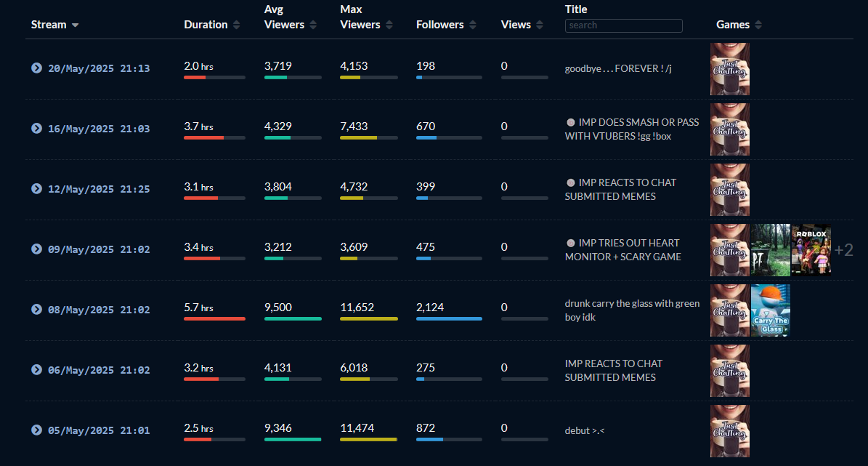Click Just Chatting thumbnail for SMASH OR PASS stream
Image resolution: width=868 pixels, height=466 pixels.
coord(729,129)
